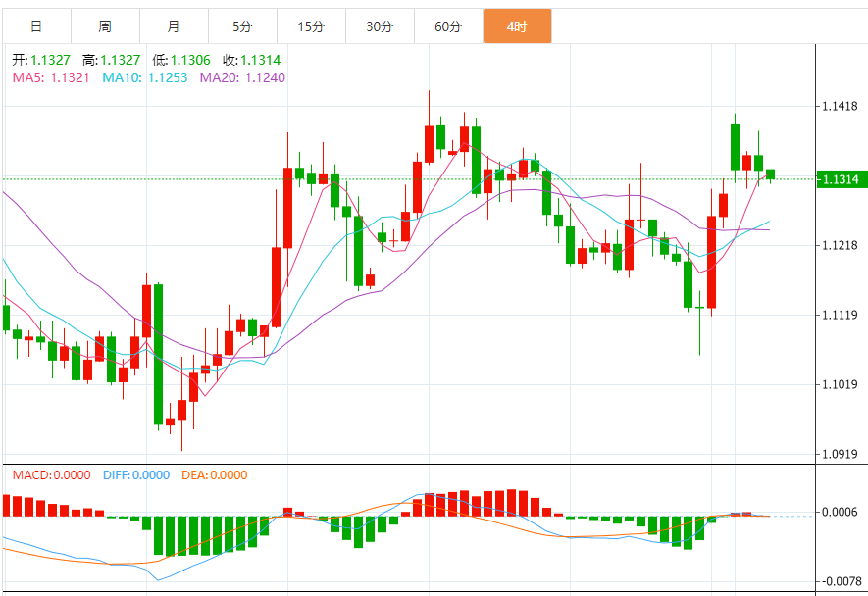Click the MA10: 1.1253 indicator label
This screenshot has width=868, height=596.
click(x=145, y=77)
